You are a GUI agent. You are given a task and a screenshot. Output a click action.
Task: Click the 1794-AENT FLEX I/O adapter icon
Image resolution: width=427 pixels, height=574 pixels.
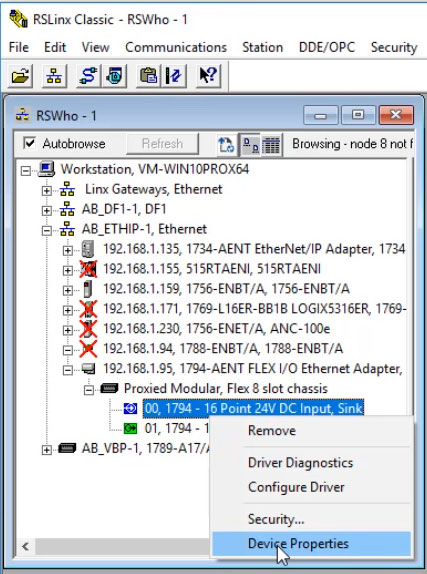88,369
